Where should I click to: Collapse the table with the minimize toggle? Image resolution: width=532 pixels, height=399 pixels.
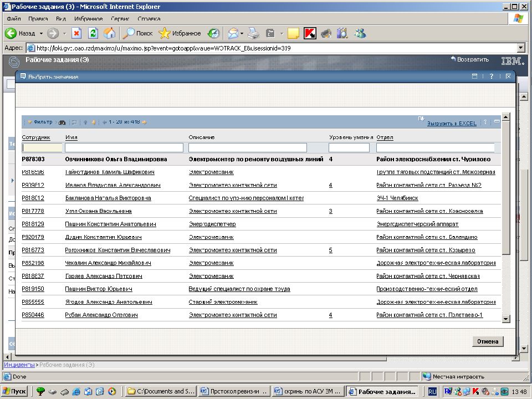click(497, 121)
